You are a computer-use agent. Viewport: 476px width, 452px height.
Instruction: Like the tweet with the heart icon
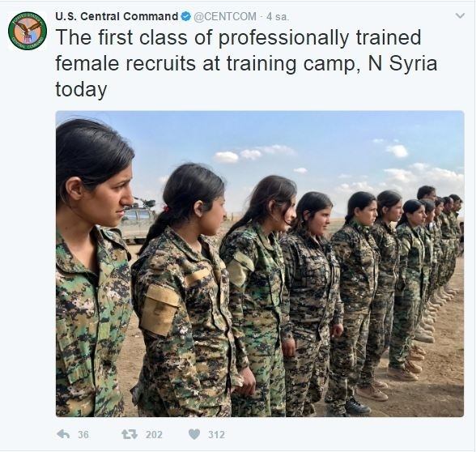(194, 434)
